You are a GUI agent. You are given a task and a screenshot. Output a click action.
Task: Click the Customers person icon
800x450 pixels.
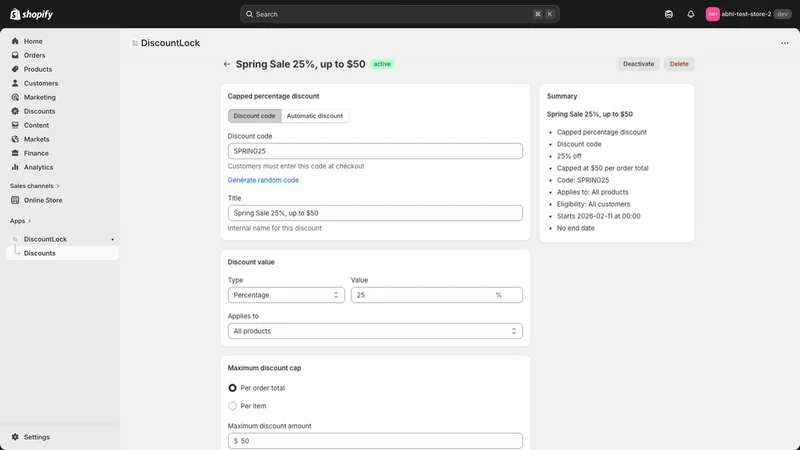click(15, 83)
